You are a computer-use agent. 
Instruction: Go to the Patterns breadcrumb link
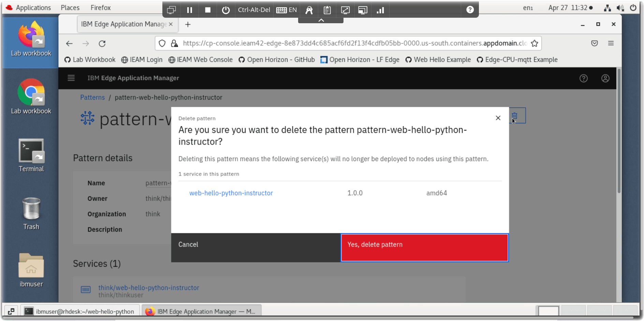tap(92, 97)
